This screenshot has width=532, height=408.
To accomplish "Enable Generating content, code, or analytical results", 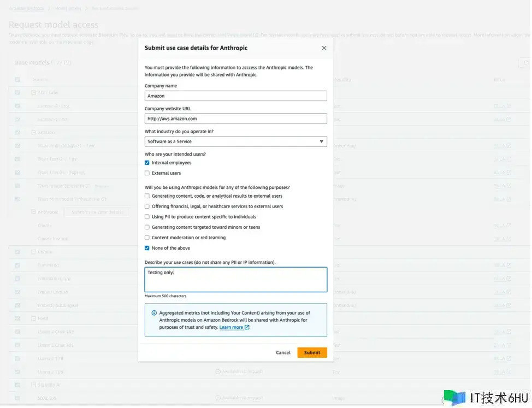I will (147, 196).
